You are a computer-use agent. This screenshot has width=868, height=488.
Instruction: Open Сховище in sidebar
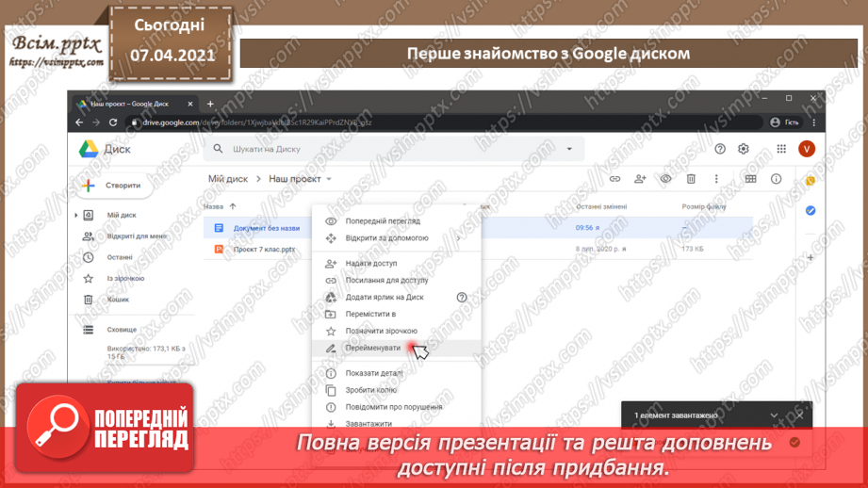(122, 330)
